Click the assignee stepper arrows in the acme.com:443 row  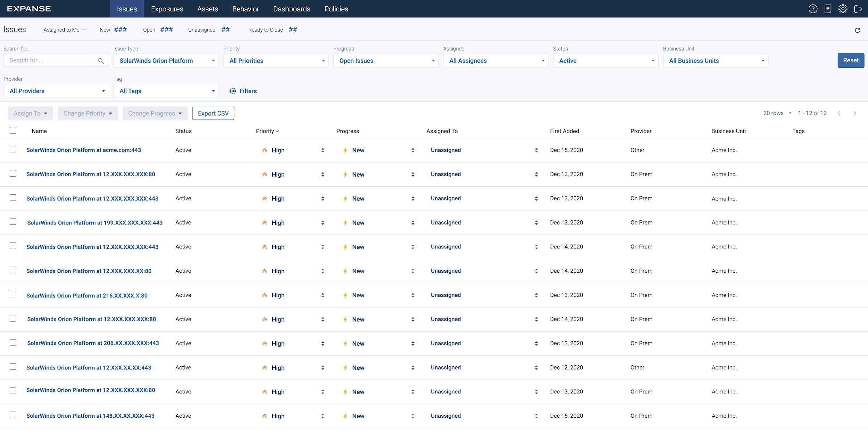coord(536,150)
